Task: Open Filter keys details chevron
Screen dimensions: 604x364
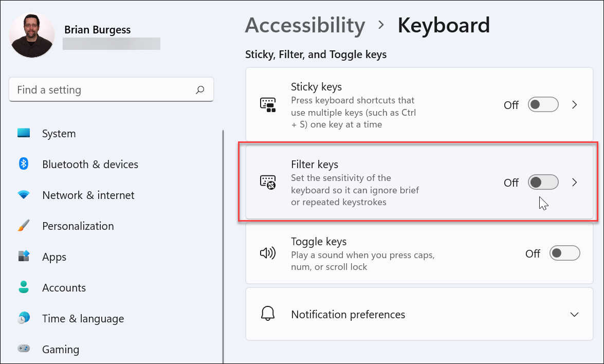Action: (575, 182)
